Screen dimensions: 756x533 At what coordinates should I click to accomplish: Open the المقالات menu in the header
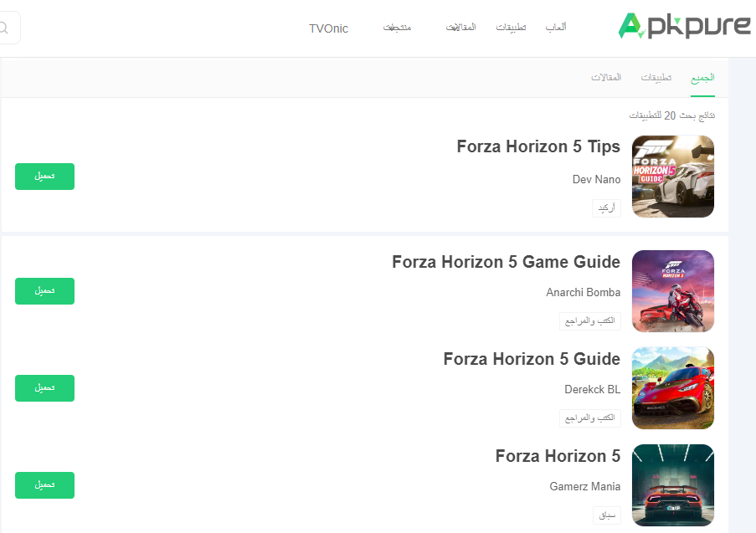coord(461,27)
